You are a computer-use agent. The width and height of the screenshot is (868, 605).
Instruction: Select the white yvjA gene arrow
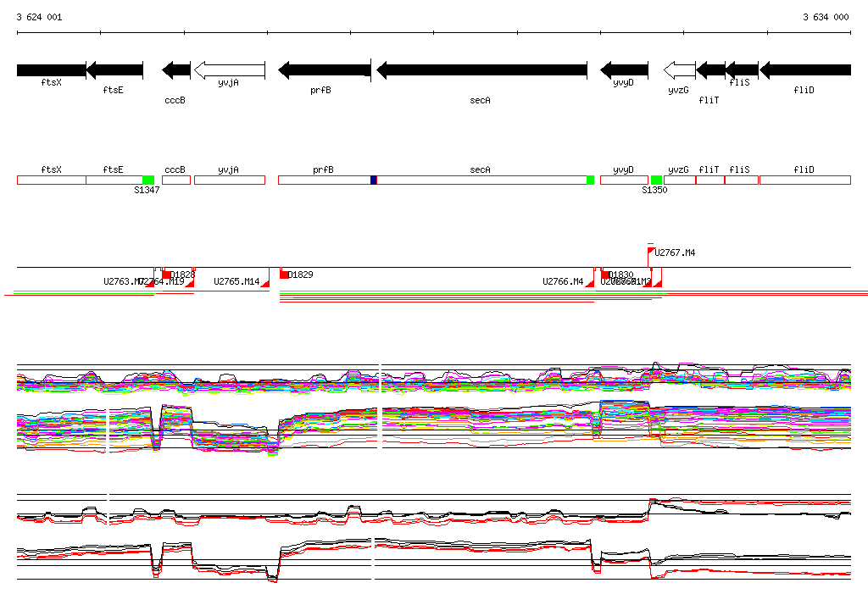click(230, 69)
